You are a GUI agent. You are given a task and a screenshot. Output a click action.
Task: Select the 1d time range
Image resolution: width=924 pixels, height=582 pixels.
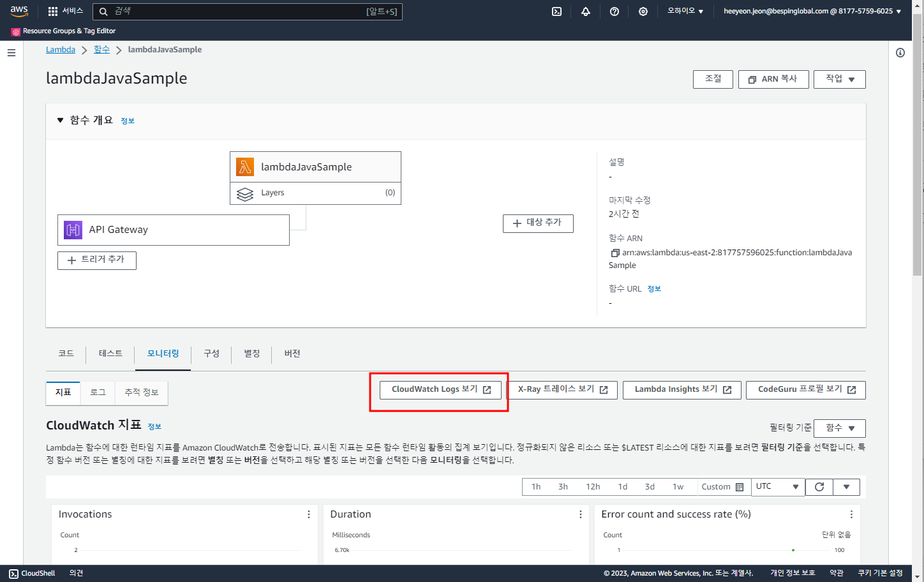coord(623,487)
